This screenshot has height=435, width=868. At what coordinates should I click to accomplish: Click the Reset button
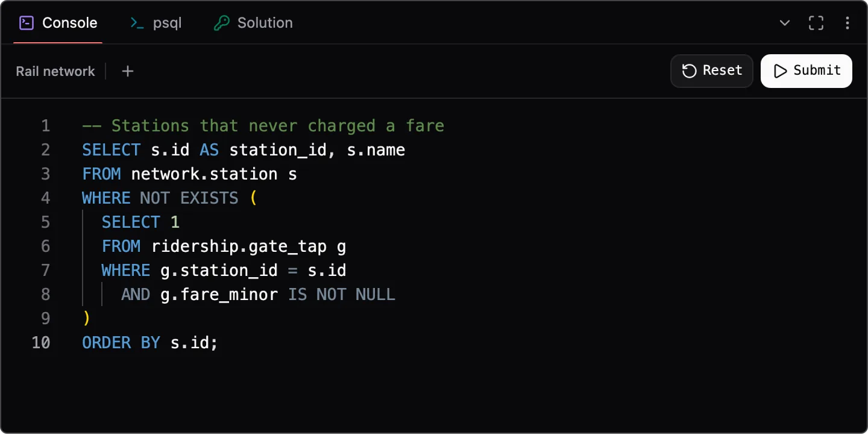712,71
